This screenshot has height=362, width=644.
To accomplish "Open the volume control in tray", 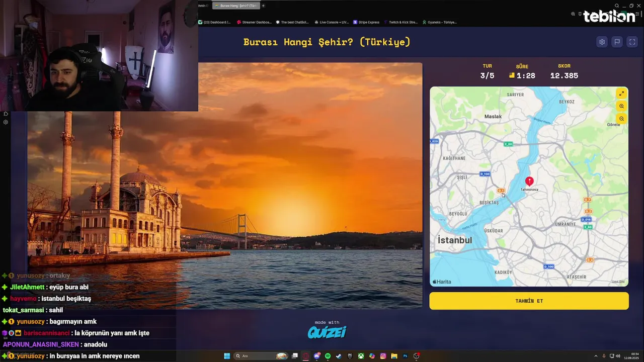I will click(618, 356).
